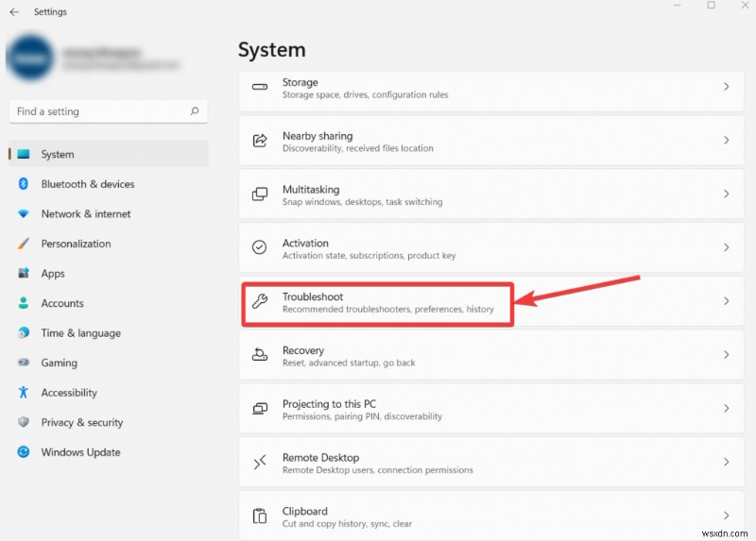The height and width of the screenshot is (541, 756).
Task: Click the Activation checkmark icon
Action: (x=259, y=247)
